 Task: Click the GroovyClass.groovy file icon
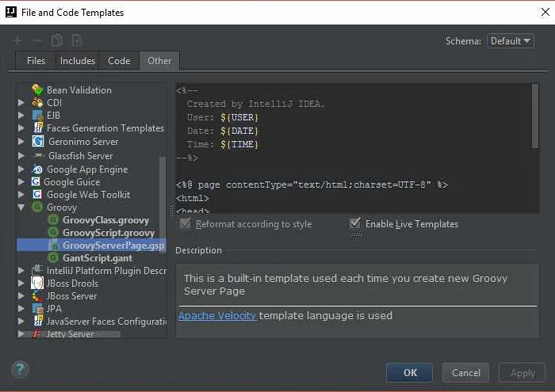pos(53,220)
